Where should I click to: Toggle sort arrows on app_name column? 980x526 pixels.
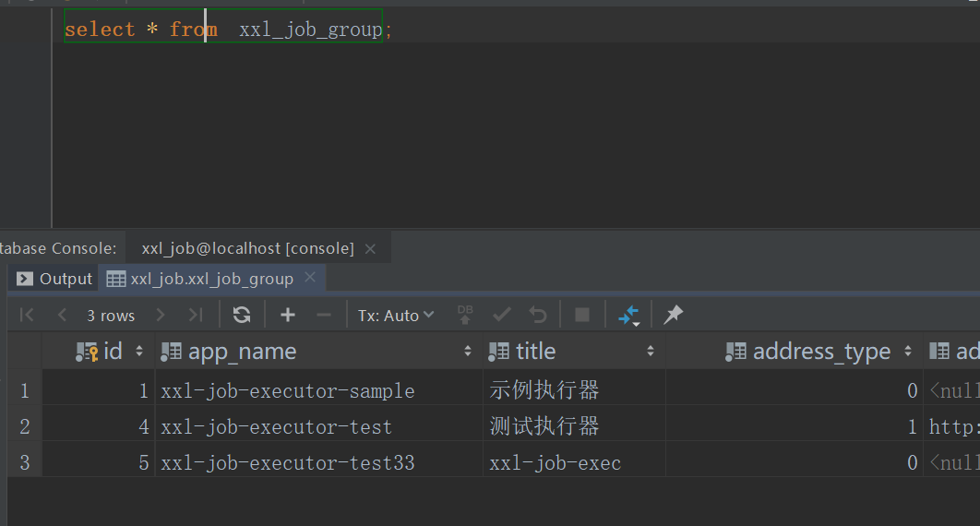point(468,351)
